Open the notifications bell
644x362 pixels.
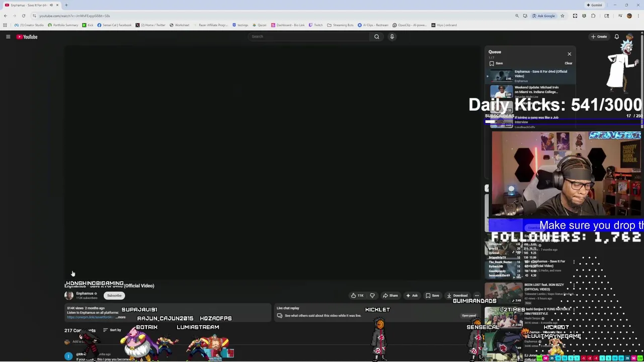616,37
